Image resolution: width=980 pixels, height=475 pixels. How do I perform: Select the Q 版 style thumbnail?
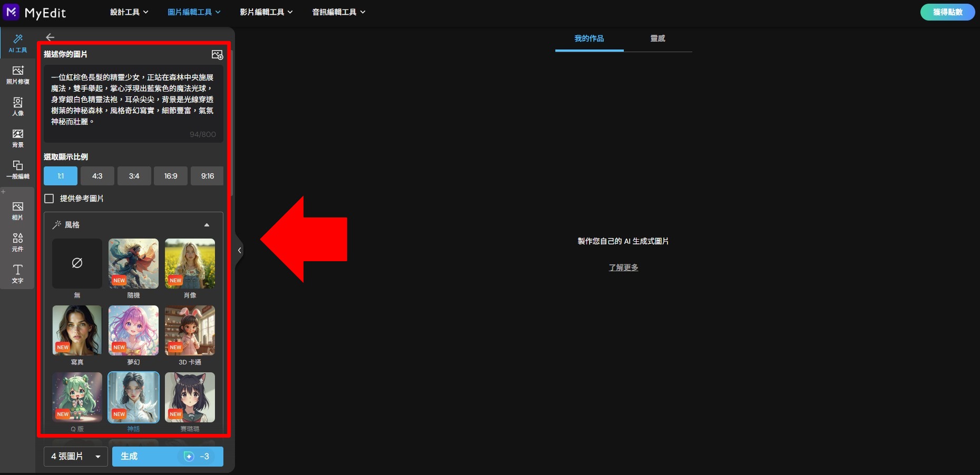pyautogui.click(x=77, y=397)
